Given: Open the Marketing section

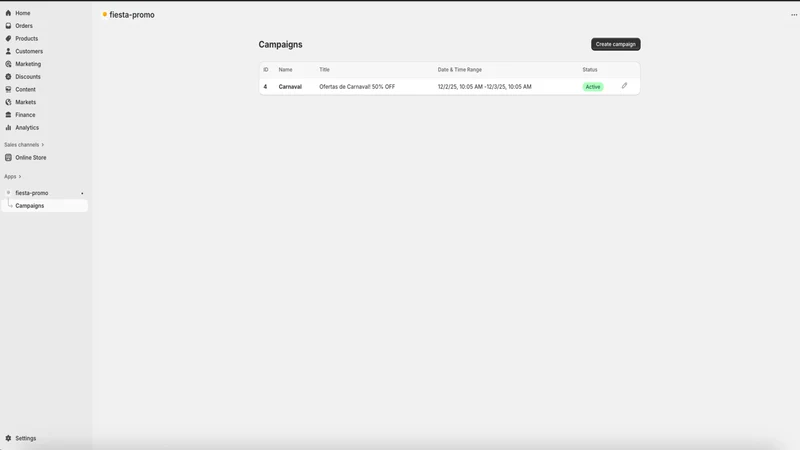Looking at the screenshot, I should (28, 64).
